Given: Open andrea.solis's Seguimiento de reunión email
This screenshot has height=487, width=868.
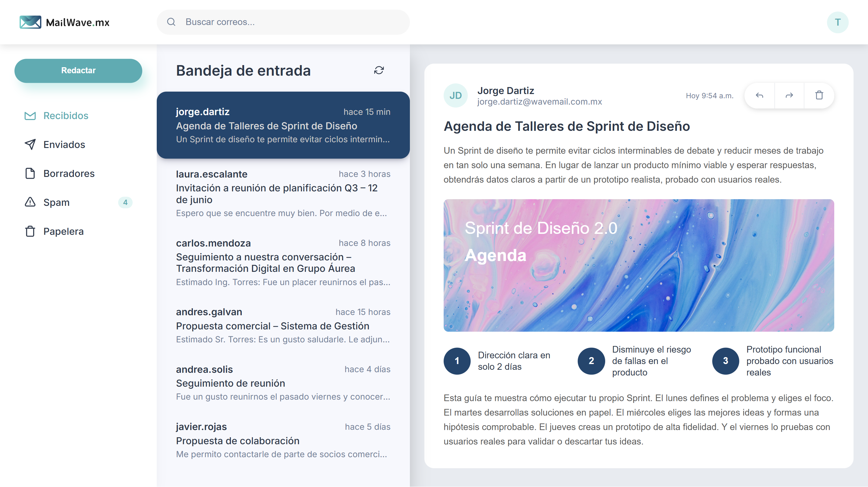Looking at the screenshot, I should [283, 382].
